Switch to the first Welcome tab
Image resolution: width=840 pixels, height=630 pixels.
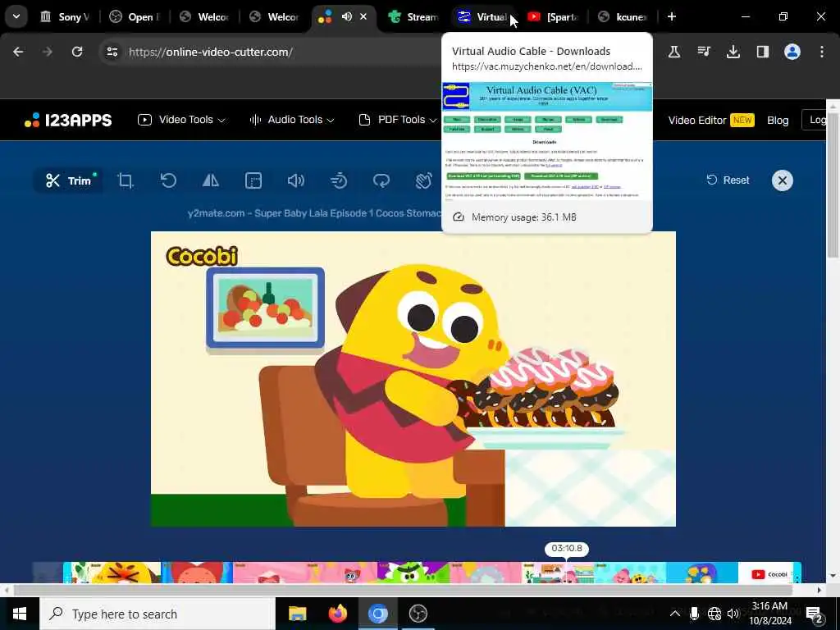(203, 17)
